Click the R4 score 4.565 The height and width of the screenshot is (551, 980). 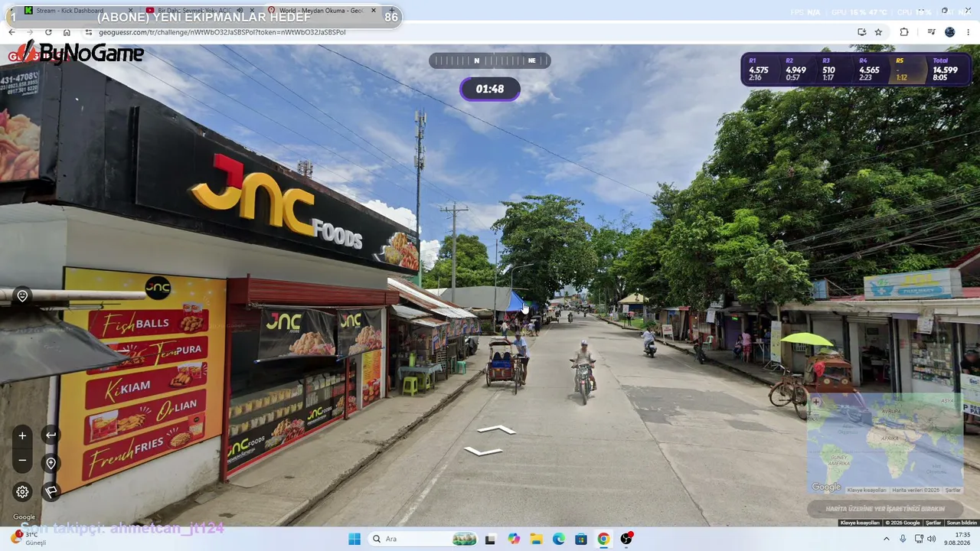click(x=869, y=70)
